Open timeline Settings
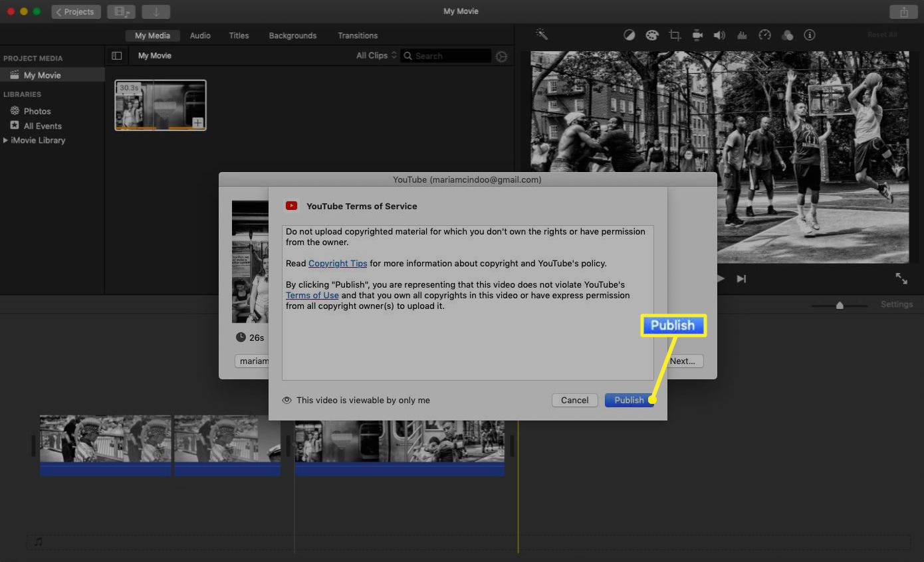This screenshot has width=924, height=562. tap(897, 304)
